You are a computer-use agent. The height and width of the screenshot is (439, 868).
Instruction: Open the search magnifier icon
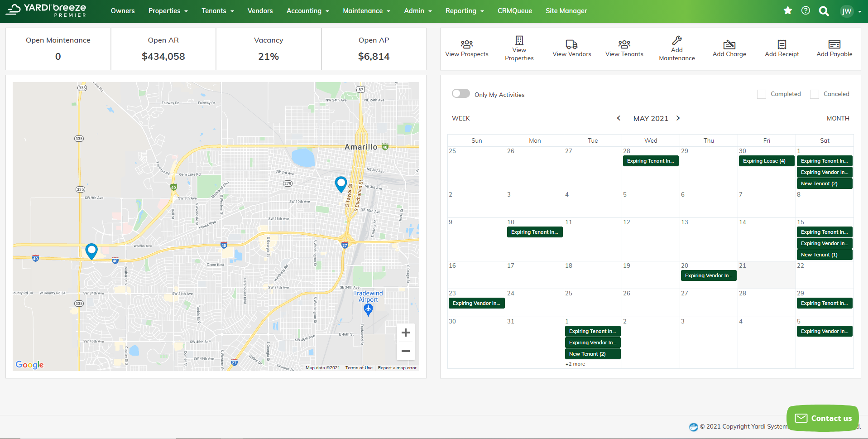point(824,11)
